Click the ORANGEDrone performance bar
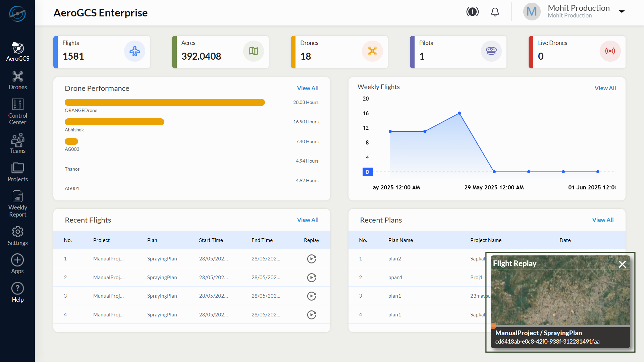 click(x=165, y=102)
